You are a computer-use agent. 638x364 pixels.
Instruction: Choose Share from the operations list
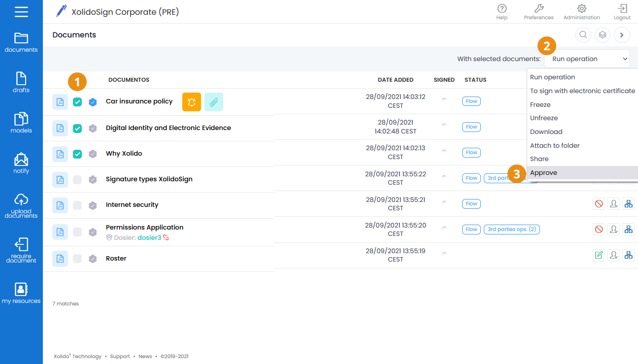click(x=583, y=159)
